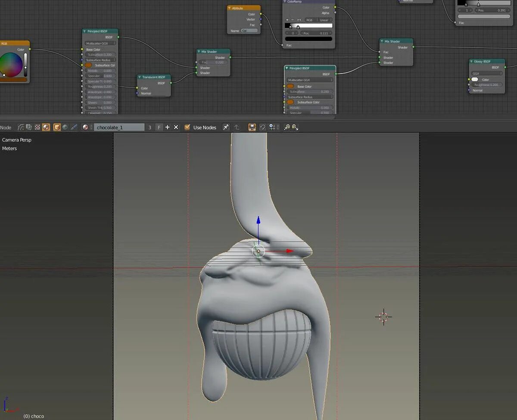This screenshot has width=517, height=420.
Task: Click black stop color bar in ColorRamp
Action: point(308,39)
